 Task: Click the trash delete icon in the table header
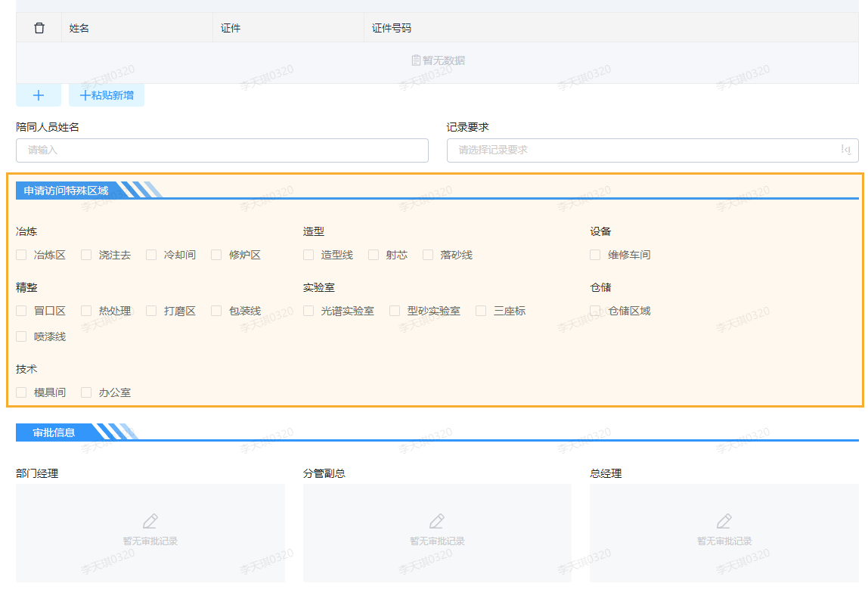coord(39,27)
